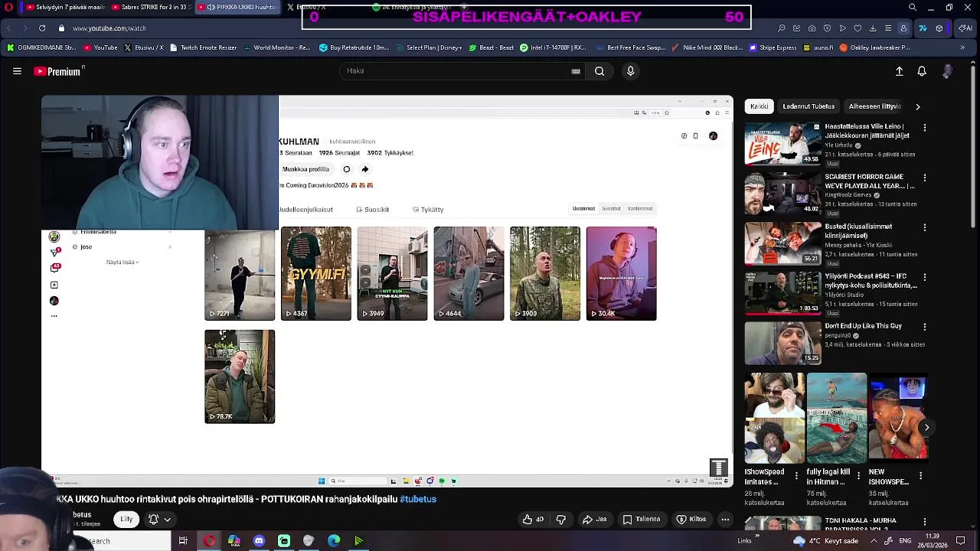The image size is (980, 551).
Task: Reload the page in browser toolbar
Action: coord(42,28)
